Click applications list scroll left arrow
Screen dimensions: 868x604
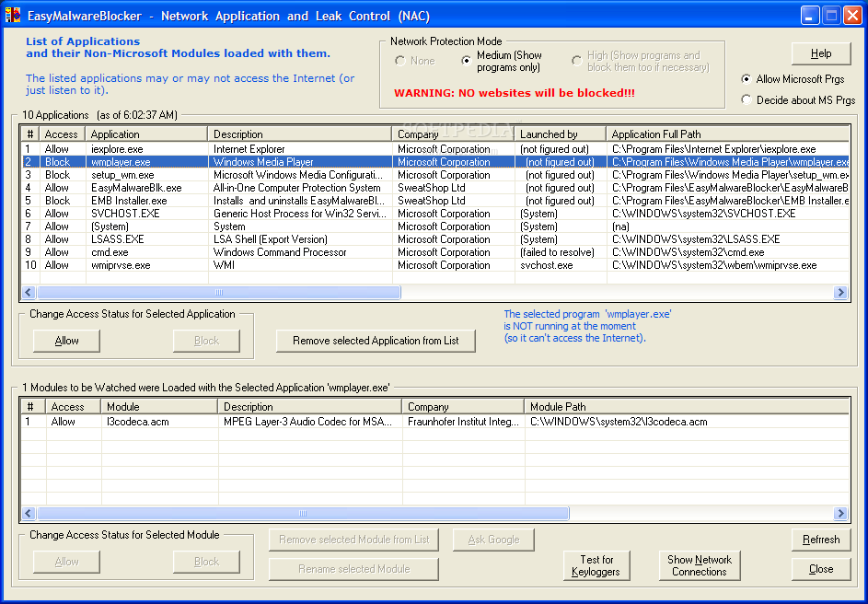pos(29,292)
